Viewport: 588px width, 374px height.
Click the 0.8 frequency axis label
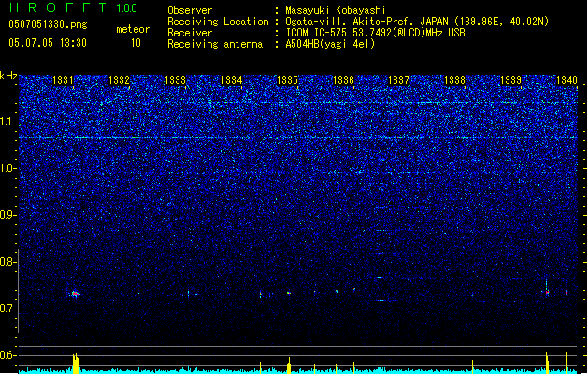8,262
